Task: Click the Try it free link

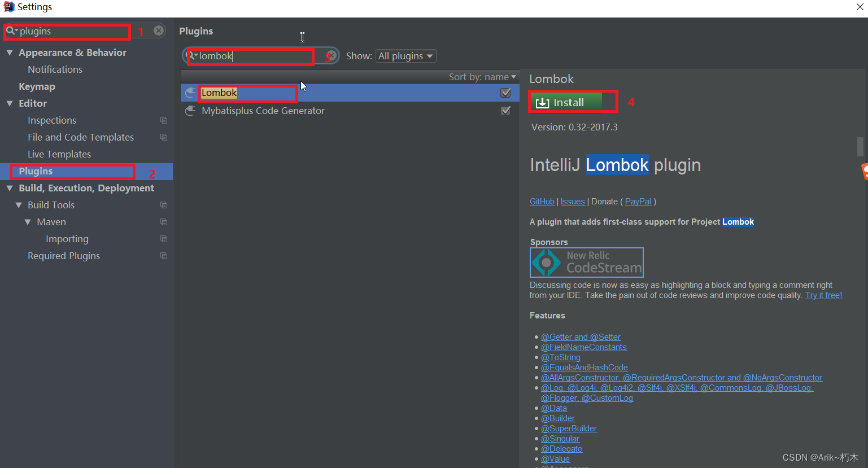Action: (824, 295)
